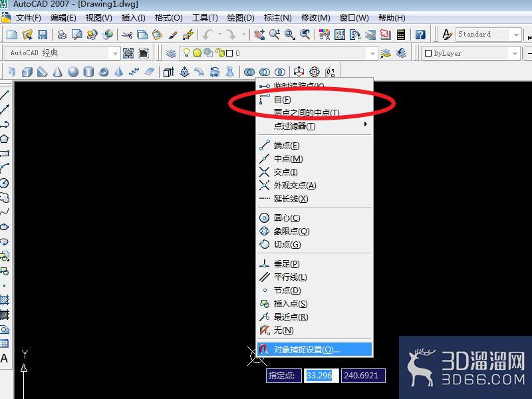Choose 两点之间的中点(T) snap option
Screen dimensions: 532x399
(315, 112)
